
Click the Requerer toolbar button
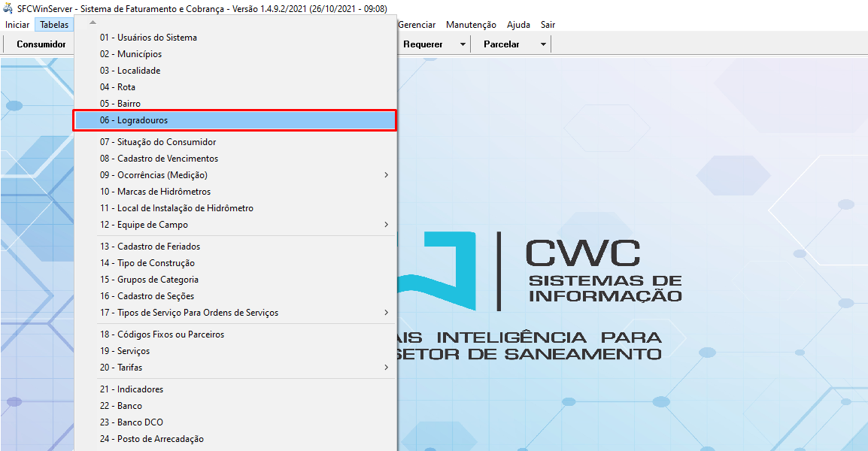[x=423, y=44]
